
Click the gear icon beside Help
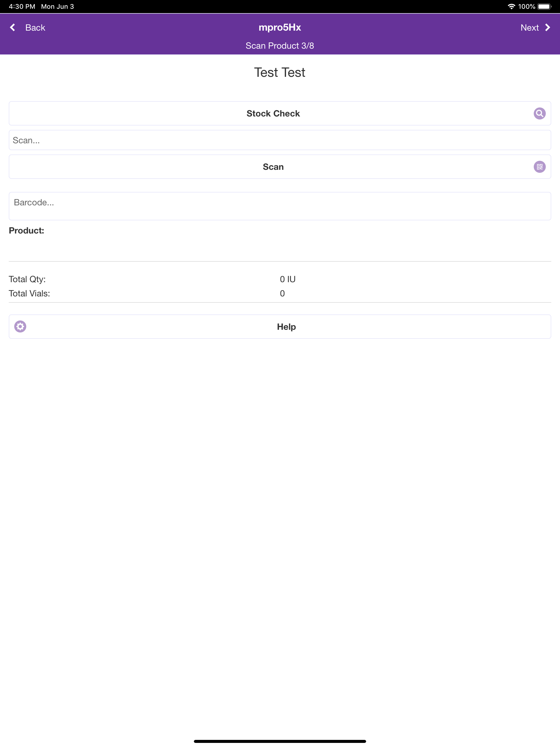tap(20, 326)
